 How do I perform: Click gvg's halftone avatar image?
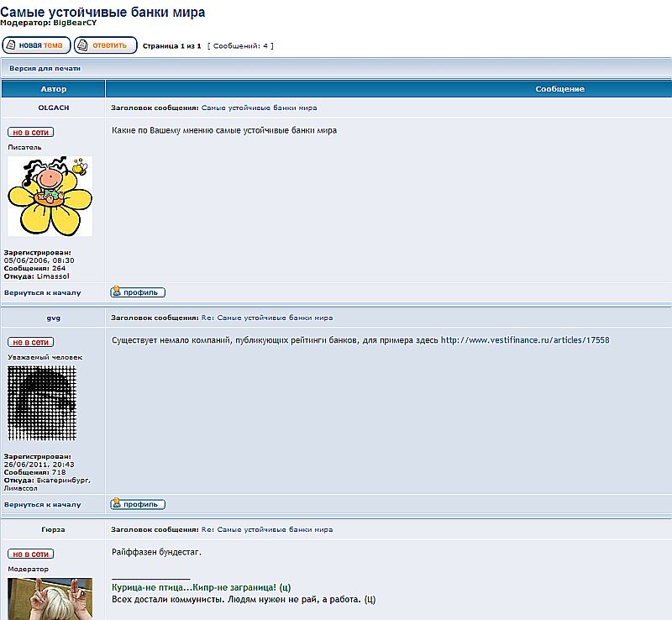(42, 403)
